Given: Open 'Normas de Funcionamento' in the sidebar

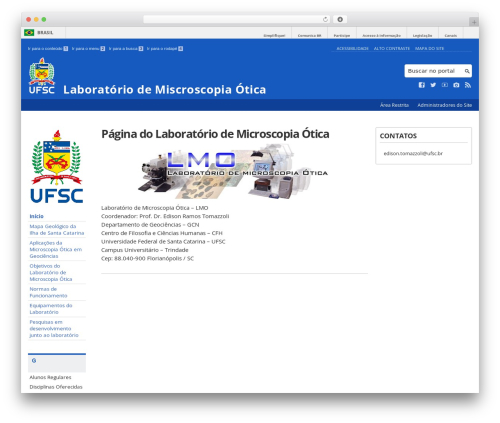Looking at the screenshot, I should pyautogui.click(x=48, y=292).
